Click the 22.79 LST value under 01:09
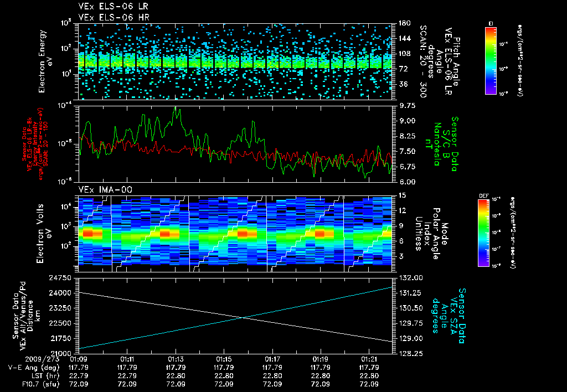The image size is (567, 392). 79,376
